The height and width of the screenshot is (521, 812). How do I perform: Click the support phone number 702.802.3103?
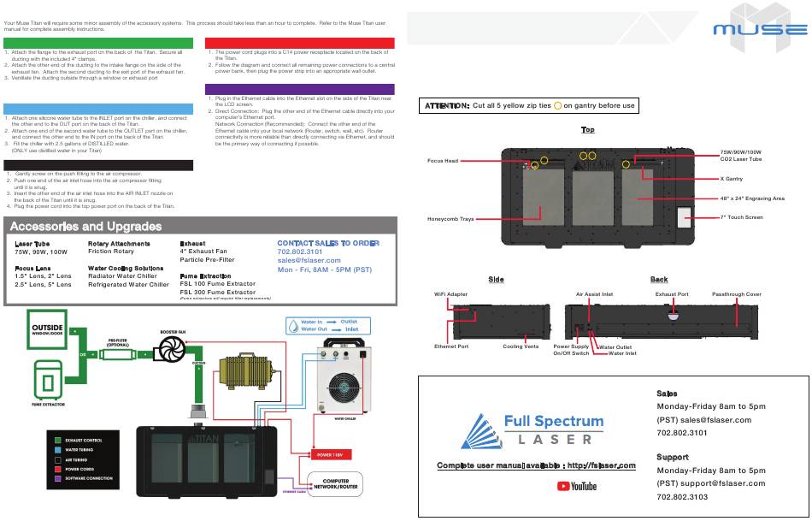(x=682, y=497)
